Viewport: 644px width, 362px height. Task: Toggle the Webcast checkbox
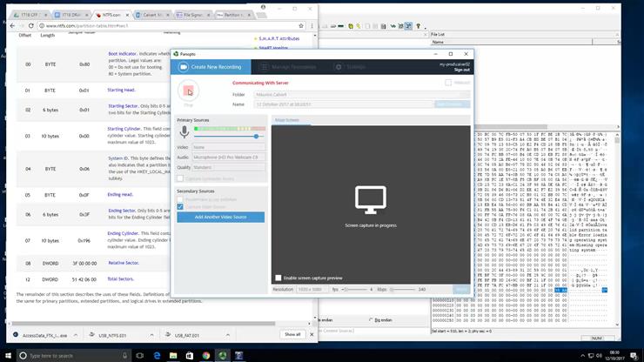point(448,83)
